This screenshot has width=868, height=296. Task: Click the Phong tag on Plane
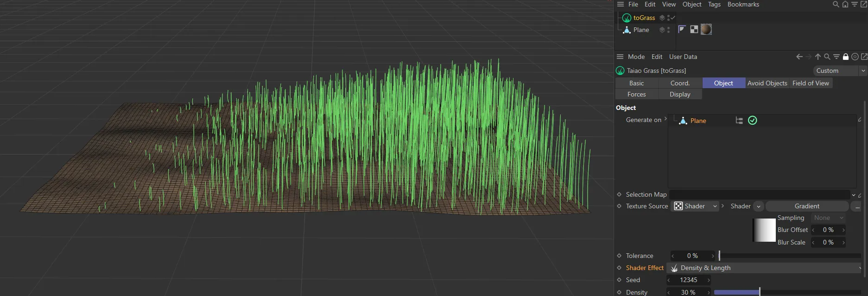click(682, 29)
